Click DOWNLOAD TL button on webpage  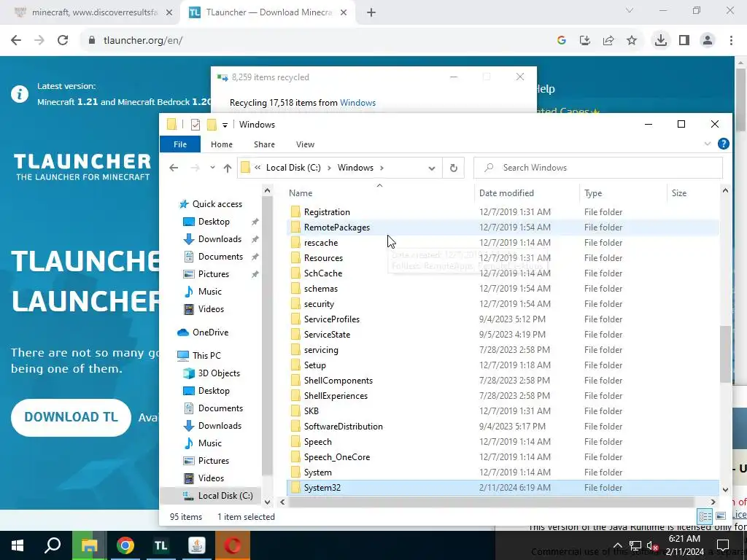coord(71,417)
